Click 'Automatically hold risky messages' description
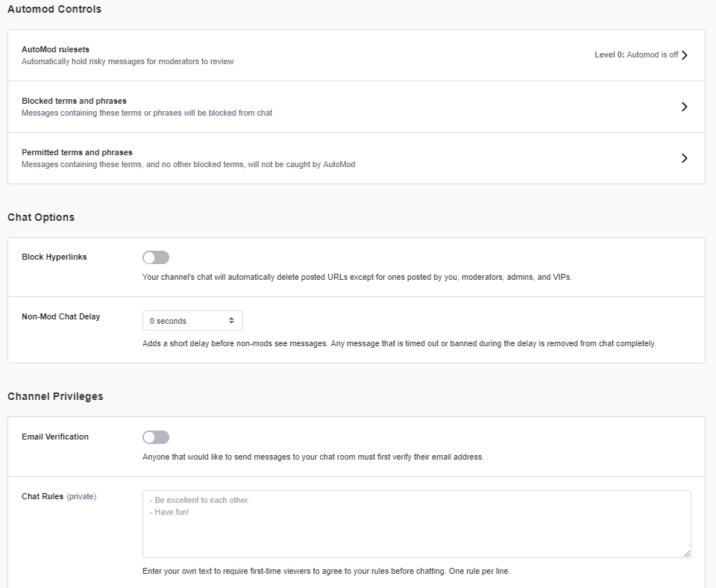The height and width of the screenshot is (588, 716). pos(128,62)
